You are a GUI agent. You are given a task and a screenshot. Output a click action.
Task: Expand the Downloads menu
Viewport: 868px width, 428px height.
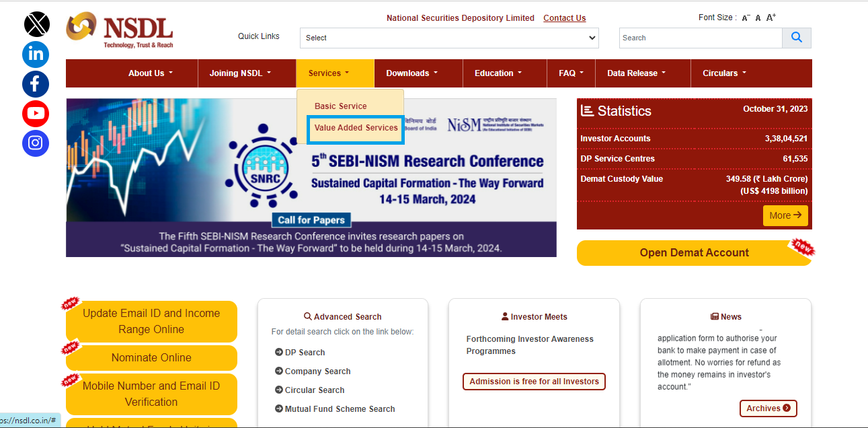coord(412,73)
